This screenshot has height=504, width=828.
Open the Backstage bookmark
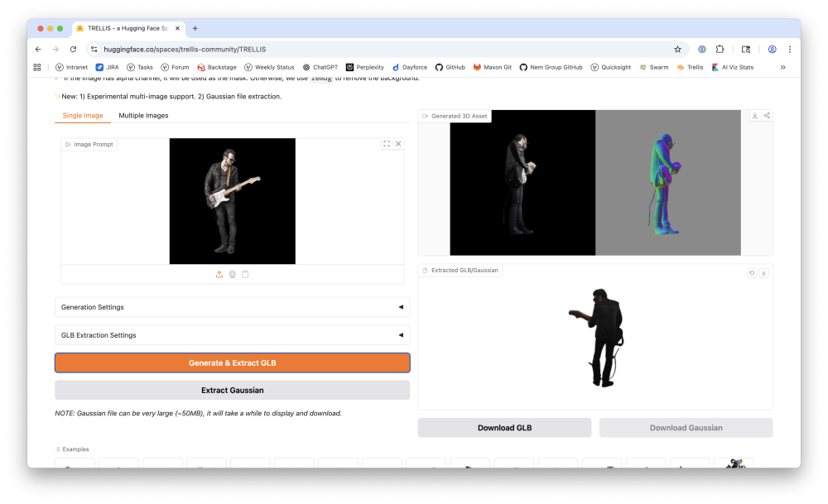(217, 67)
